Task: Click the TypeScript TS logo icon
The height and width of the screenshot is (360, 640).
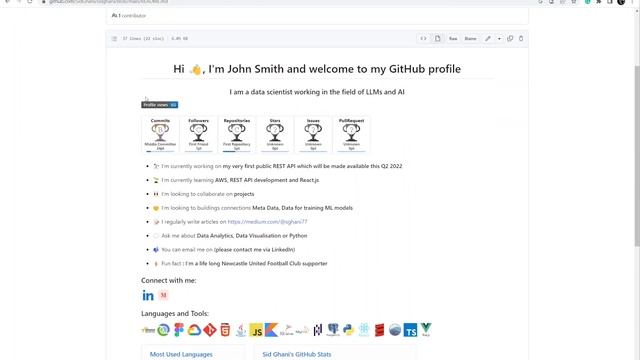Action: click(410, 330)
